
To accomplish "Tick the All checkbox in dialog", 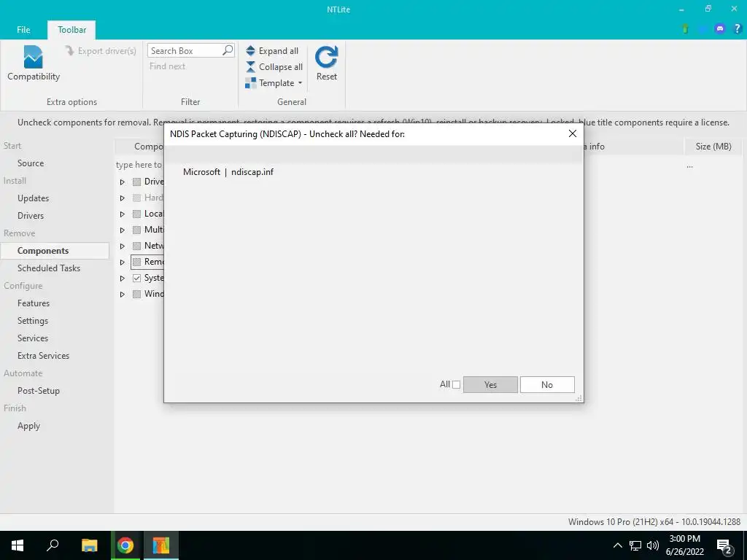I will point(456,384).
